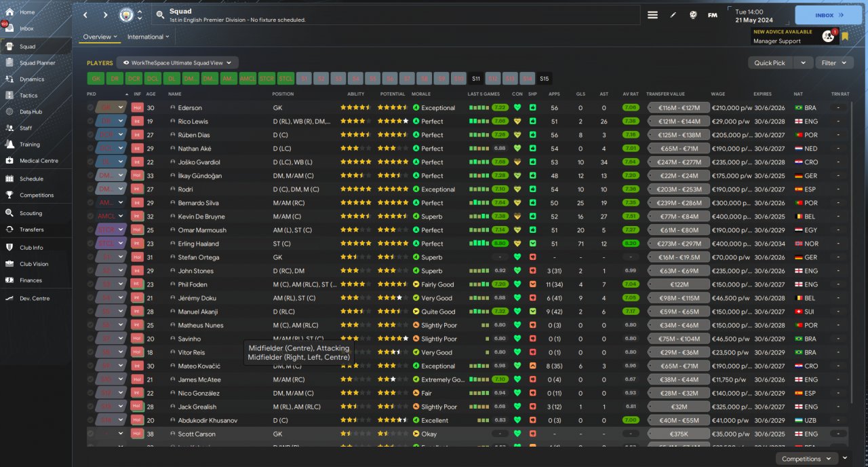Screen dimensions: 868x467
Task: Click the squad search bar field
Action: click(x=396, y=15)
